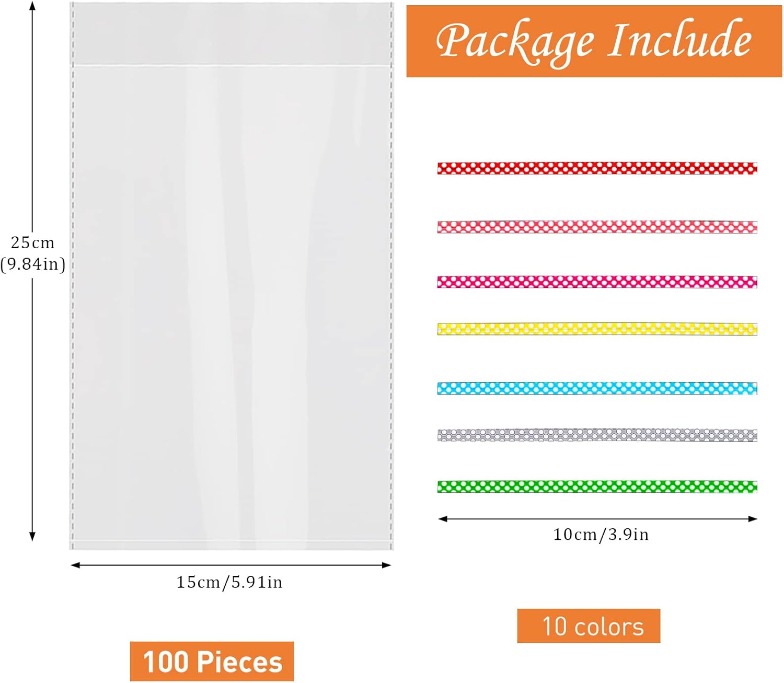Pick the green polka-dot twist tie

pyautogui.click(x=597, y=487)
